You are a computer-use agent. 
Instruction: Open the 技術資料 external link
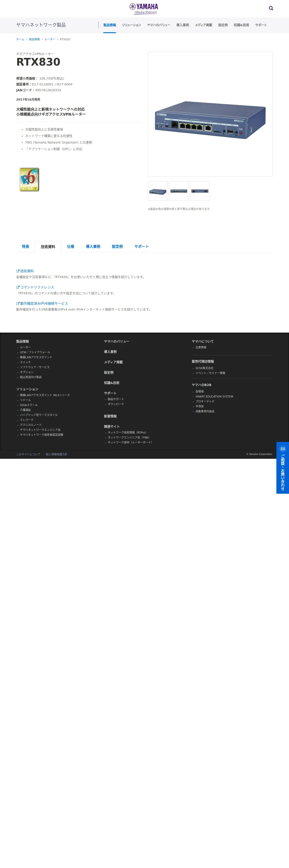click(25, 271)
